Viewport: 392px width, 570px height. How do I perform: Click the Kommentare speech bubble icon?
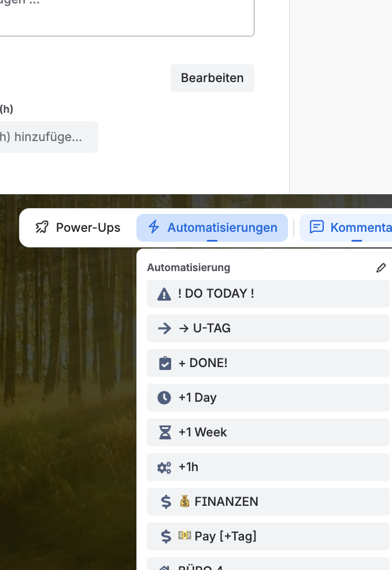pyautogui.click(x=316, y=227)
